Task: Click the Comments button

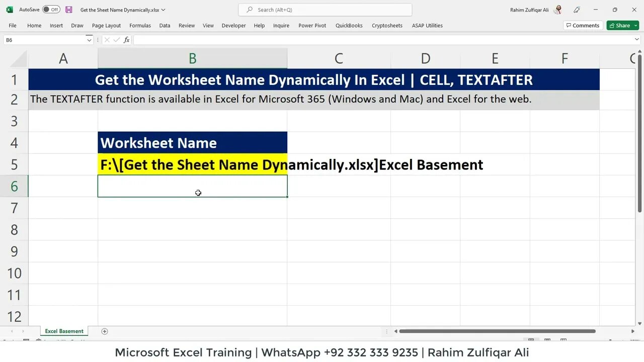Action: pos(583,26)
